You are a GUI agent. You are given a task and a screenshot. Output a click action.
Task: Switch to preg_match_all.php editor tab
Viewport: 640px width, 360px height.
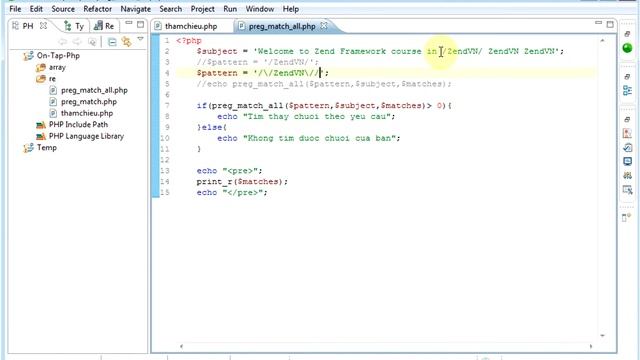pyautogui.click(x=282, y=26)
